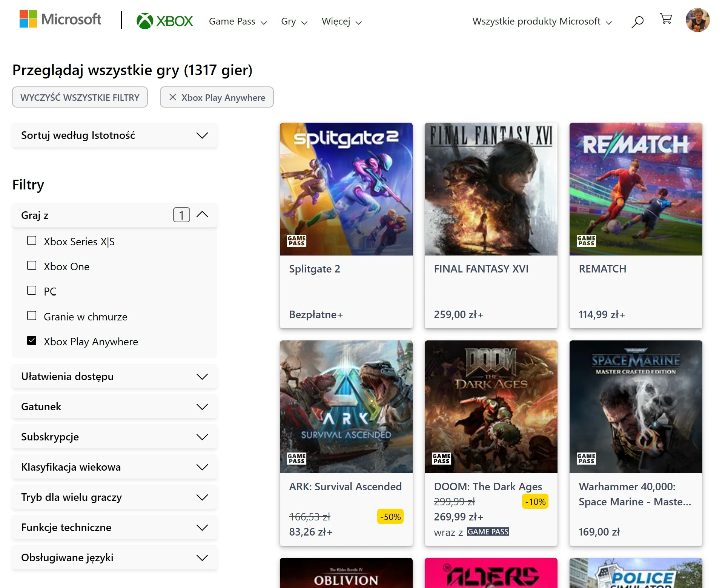Expand the Ułatwienia dostępu filter

114,376
